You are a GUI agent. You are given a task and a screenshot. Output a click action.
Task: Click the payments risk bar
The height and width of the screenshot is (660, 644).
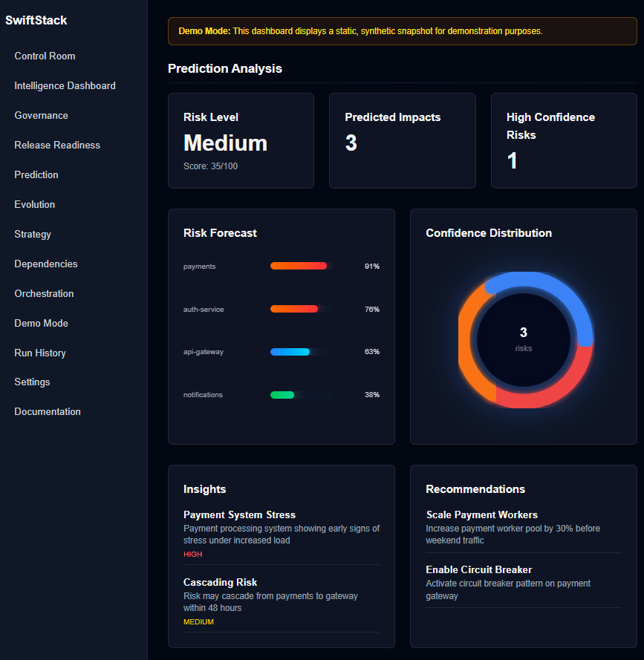click(x=299, y=266)
